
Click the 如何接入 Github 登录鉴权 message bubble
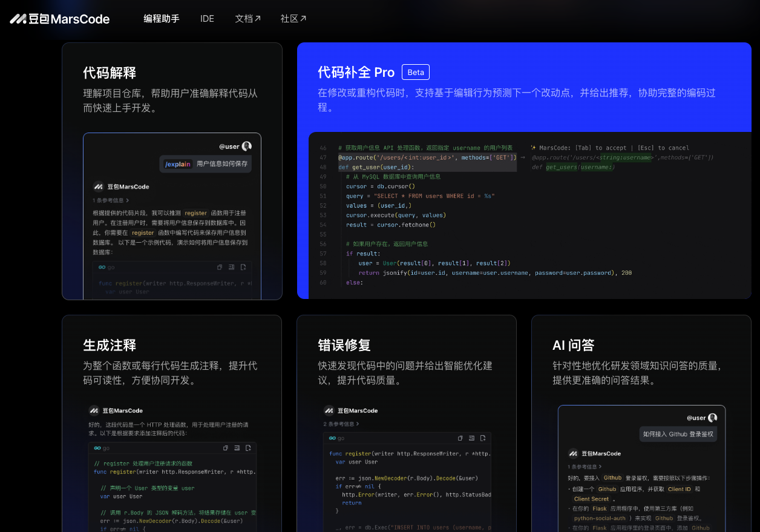(678, 434)
